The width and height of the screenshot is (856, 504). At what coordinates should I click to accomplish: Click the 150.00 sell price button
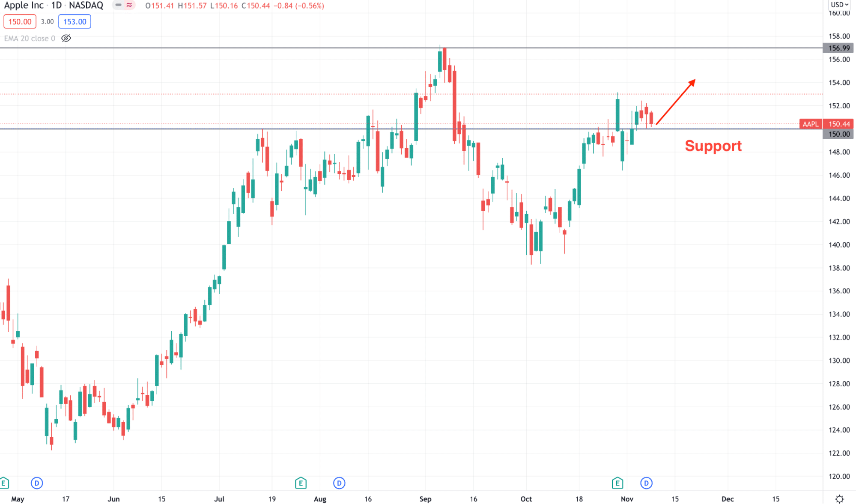20,22
